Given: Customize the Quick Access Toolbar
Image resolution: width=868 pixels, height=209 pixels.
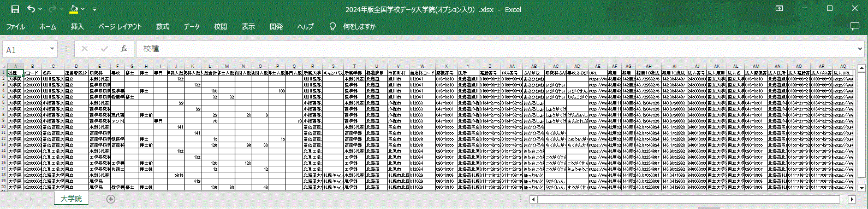Looking at the screenshot, I should tap(95, 9).
